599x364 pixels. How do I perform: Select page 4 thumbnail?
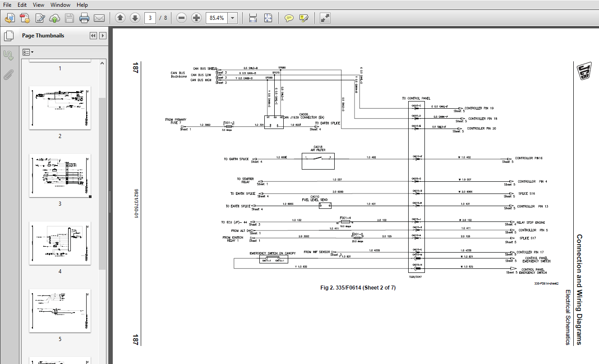click(x=60, y=244)
